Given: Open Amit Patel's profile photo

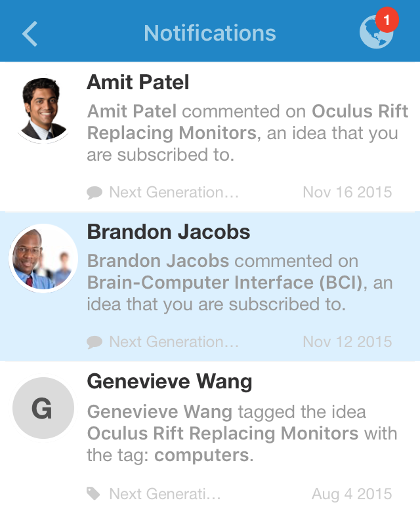Looking at the screenshot, I should point(43,109).
